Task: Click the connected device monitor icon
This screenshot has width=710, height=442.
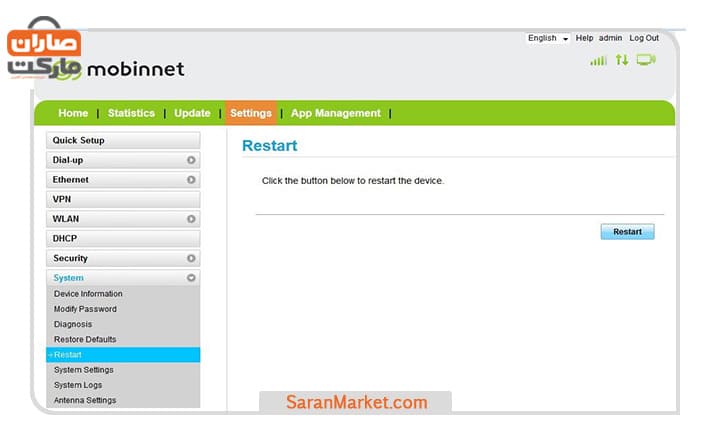Action: tap(646, 60)
